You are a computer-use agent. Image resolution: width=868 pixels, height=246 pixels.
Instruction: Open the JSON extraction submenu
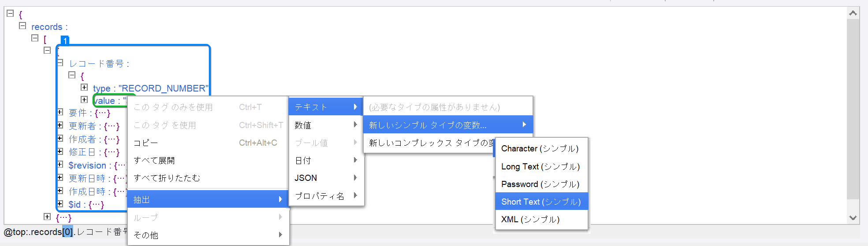326,178
